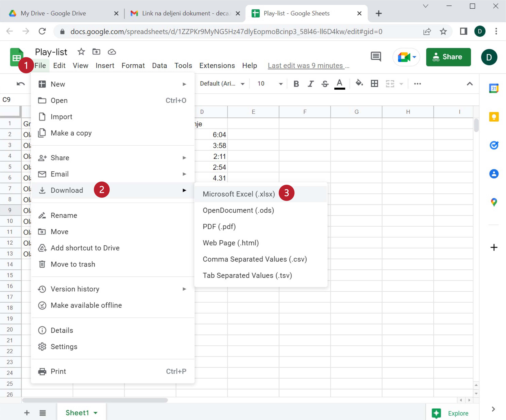Click the green Share button

pyautogui.click(x=448, y=57)
